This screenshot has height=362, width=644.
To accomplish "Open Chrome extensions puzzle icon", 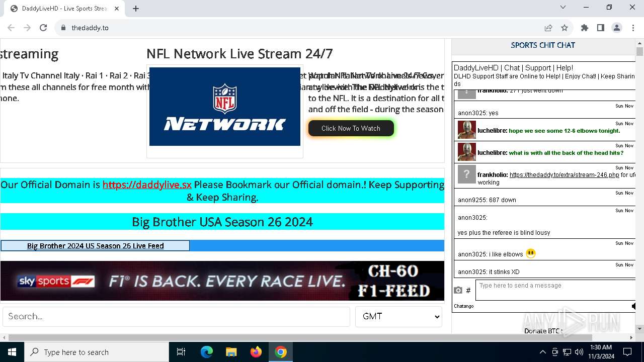I will (x=585, y=28).
